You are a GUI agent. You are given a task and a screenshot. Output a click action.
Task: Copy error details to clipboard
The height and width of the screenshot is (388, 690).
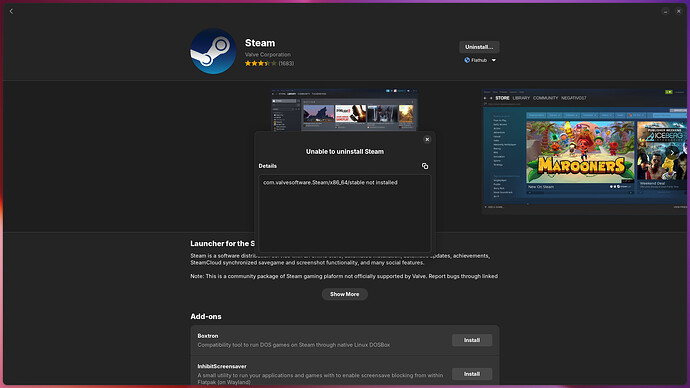pyautogui.click(x=425, y=166)
